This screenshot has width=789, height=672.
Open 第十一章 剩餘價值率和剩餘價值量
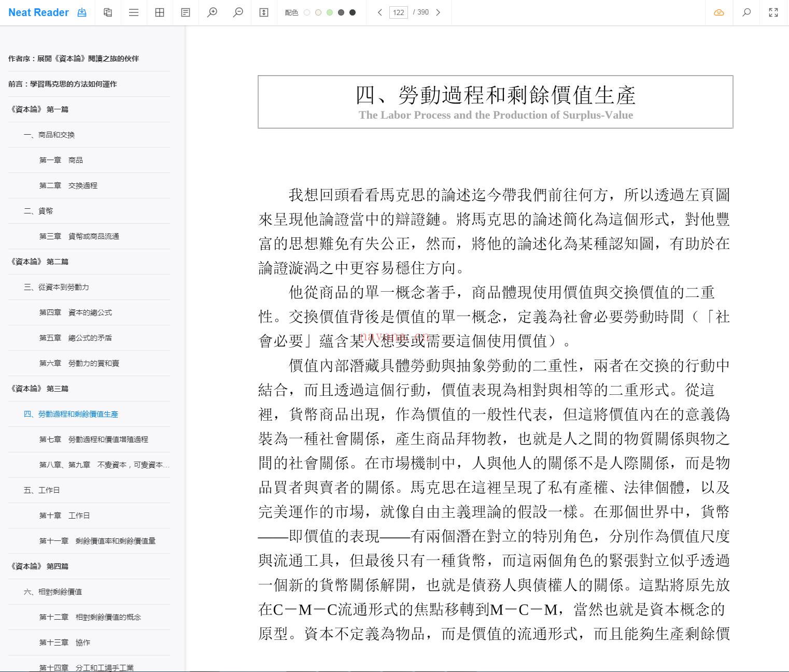pos(97,541)
